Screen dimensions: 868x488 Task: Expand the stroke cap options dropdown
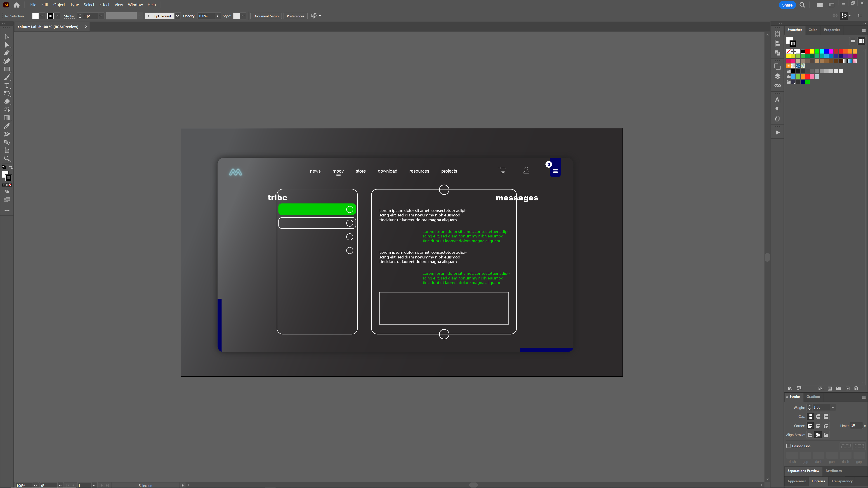click(177, 16)
